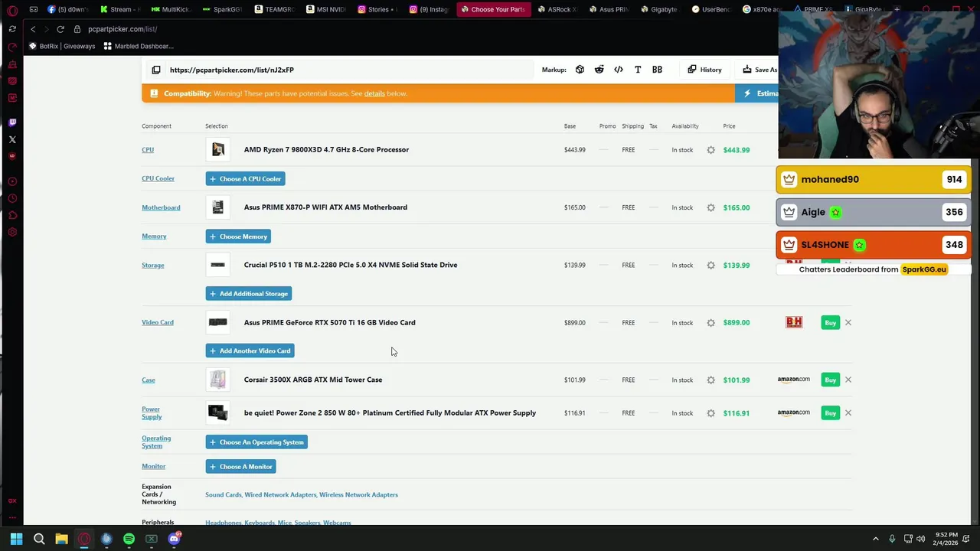Select PCPartPicker markup format icon
This screenshot has height=551, width=980.
[x=580, y=70]
